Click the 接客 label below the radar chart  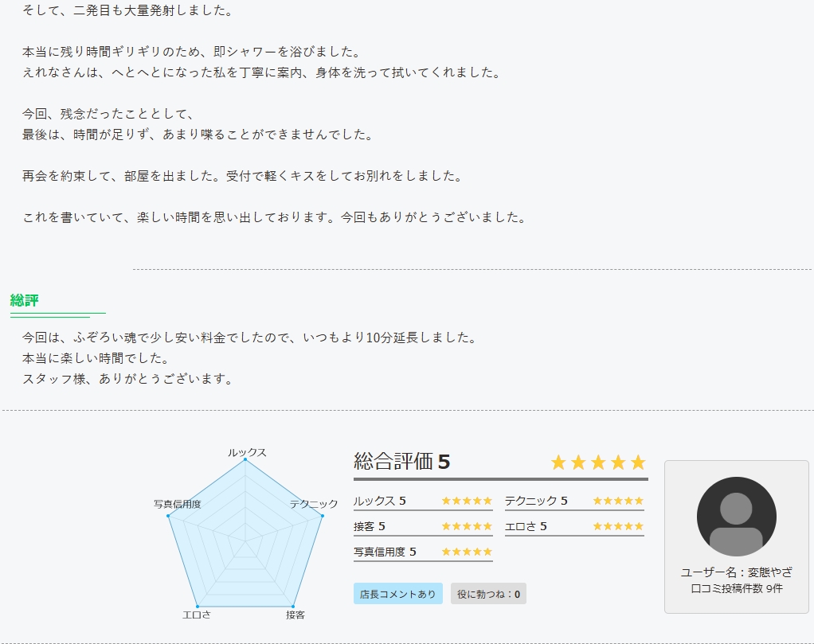[x=295, y=615]
